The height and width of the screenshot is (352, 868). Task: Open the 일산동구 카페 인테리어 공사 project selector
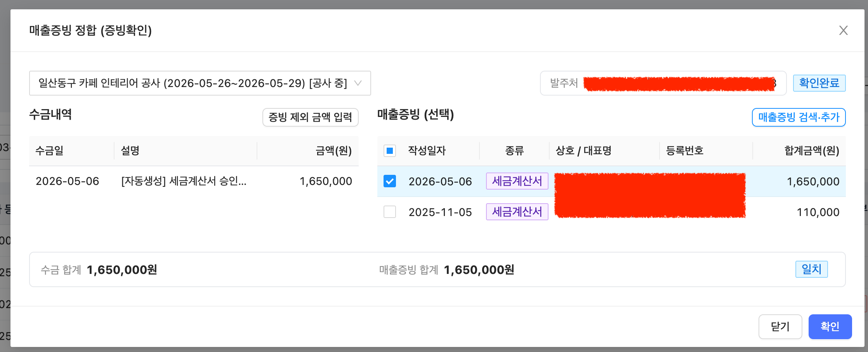(200, 83)
